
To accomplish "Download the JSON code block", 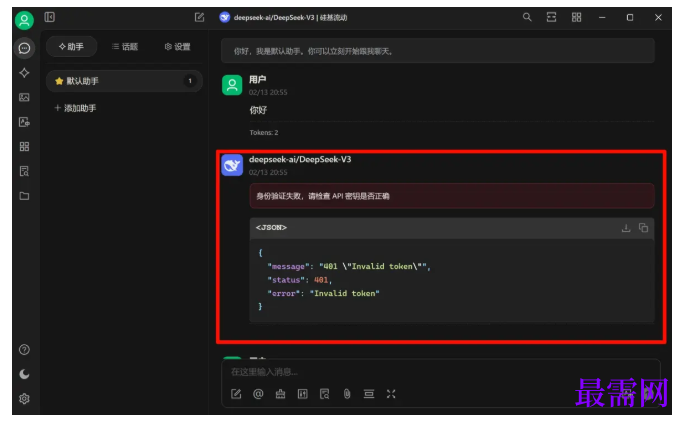I will 626,228.
